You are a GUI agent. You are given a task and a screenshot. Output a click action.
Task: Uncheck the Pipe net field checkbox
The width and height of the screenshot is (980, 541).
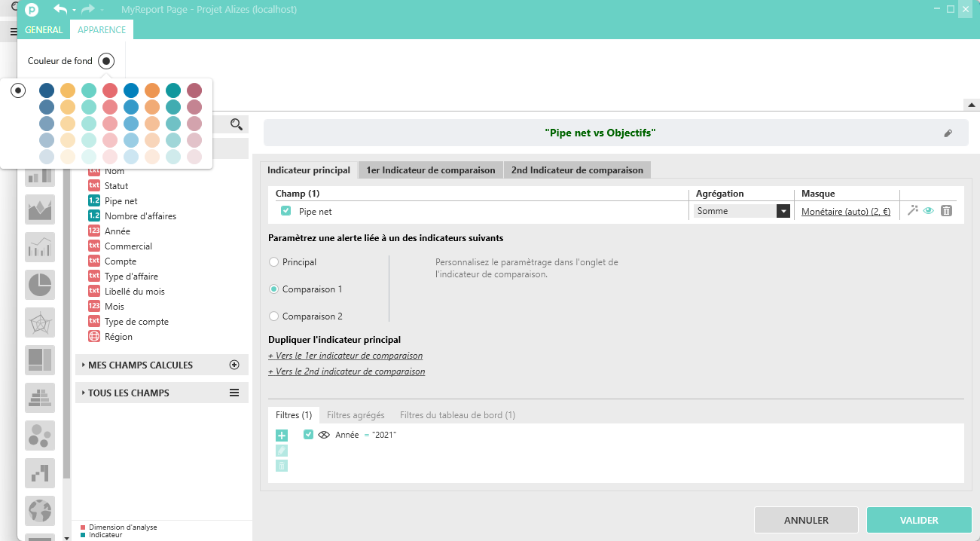point(286,211)
